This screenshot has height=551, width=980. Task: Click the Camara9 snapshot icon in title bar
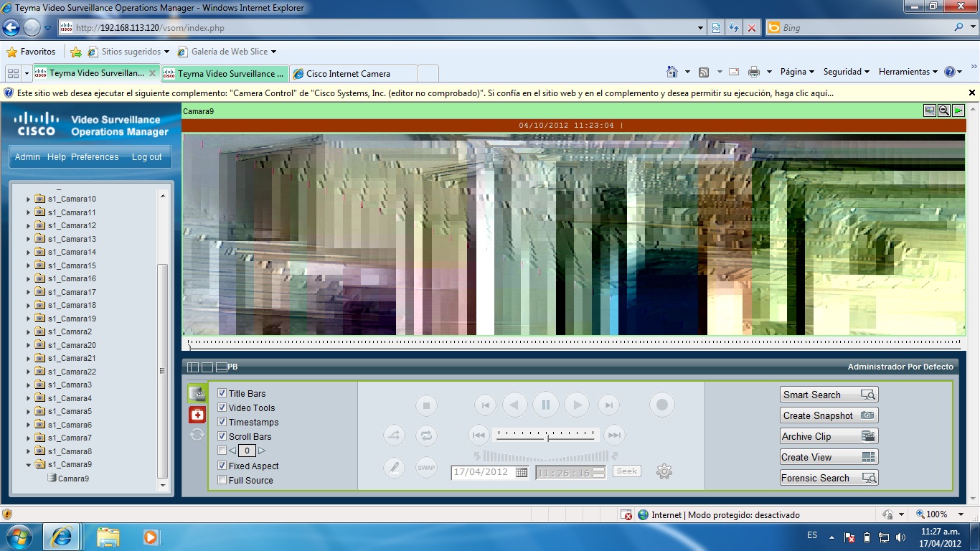pyautogui.click(x=930, y=110)
